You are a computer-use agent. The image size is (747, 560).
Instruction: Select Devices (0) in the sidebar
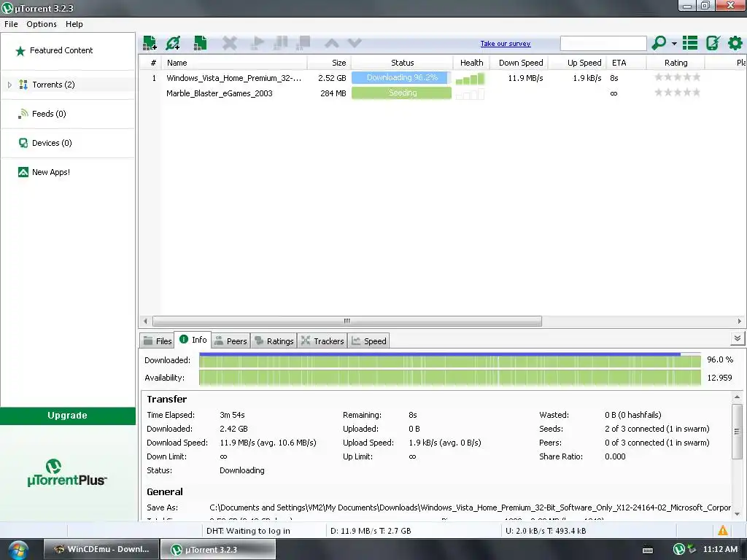52,143
